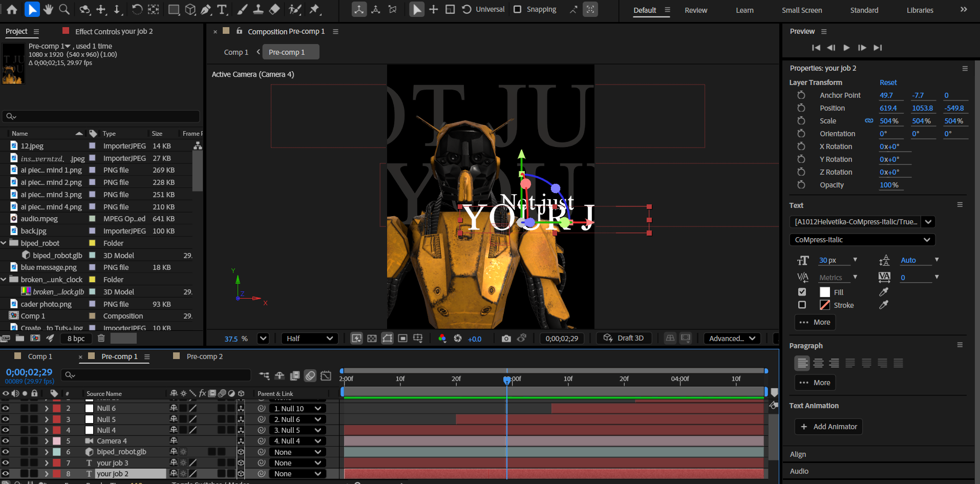Collapse the biped_robot folder

pyautogui.click(x=4, y=243)
